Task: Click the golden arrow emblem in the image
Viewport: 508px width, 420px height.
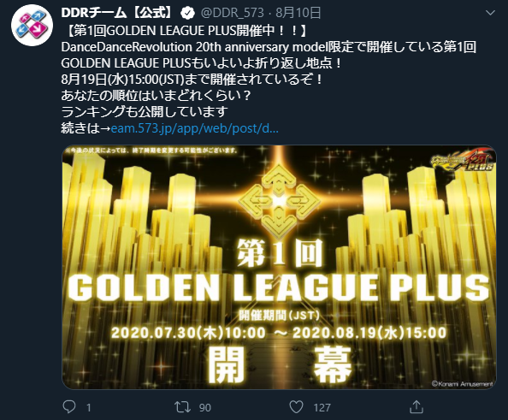Action: pyautogui.click(x=278, y=201)
